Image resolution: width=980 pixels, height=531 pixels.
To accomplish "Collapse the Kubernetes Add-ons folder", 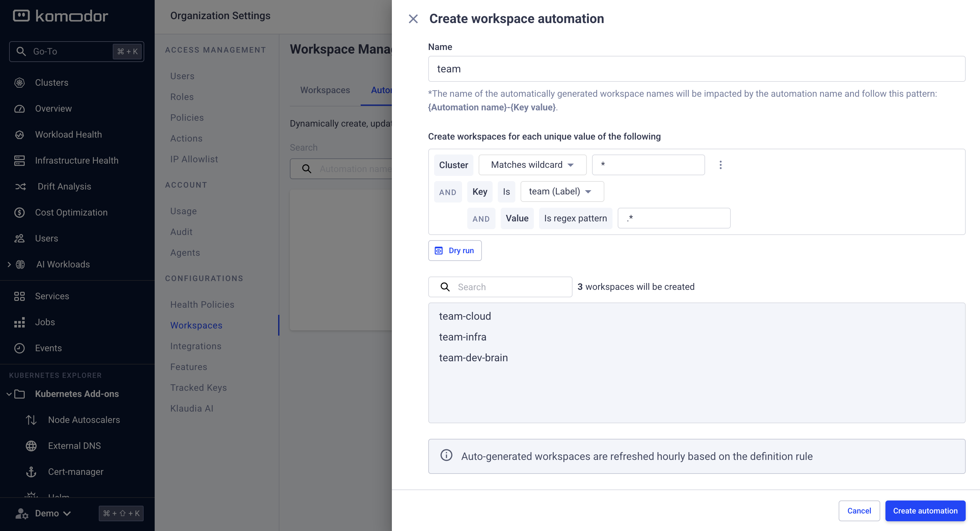I will pos(9,394).
